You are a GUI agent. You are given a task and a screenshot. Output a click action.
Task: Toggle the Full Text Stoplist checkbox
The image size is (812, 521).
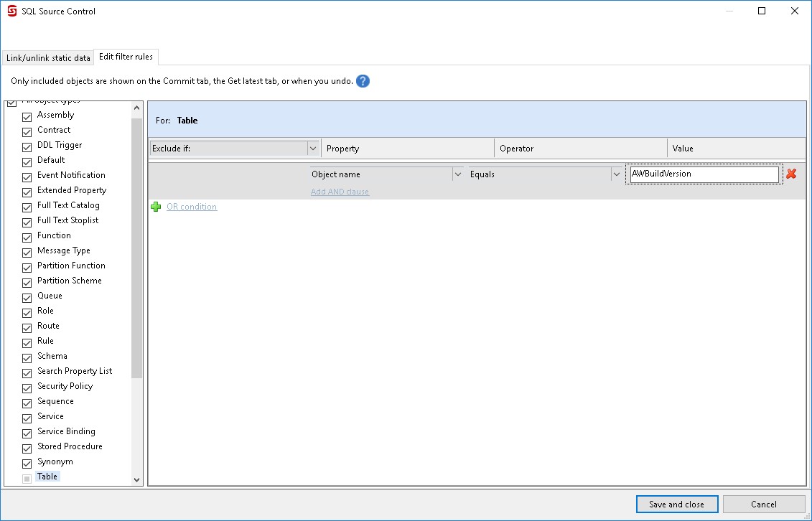click(x=27, y=222)
